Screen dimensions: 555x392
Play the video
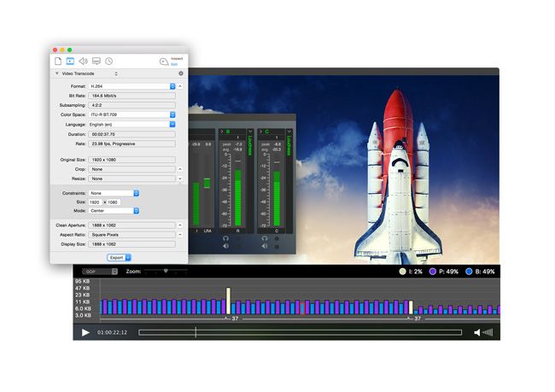pos(85,332)
